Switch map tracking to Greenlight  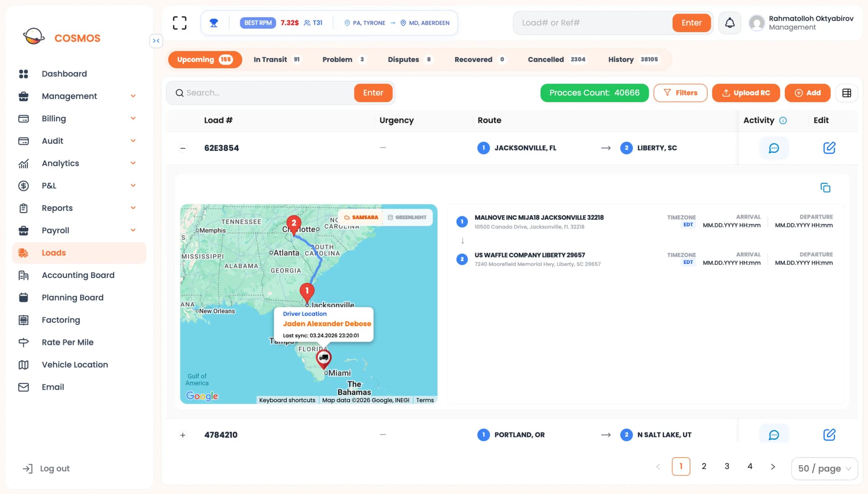tap(407, 217)
